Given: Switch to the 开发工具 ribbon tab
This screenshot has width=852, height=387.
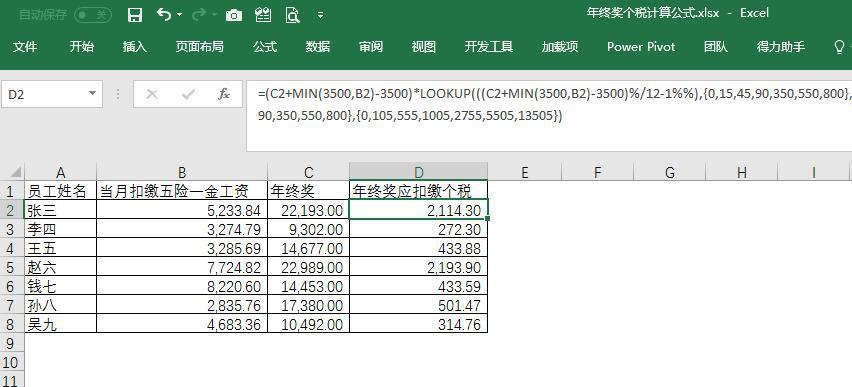Looking at the screenshot, I should click(x=488, y=47).
